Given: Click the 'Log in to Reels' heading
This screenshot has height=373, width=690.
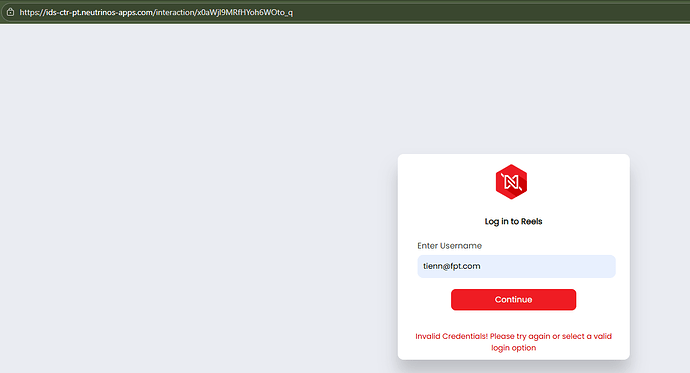Looking at the screenshot, I should tap(513, 221).
